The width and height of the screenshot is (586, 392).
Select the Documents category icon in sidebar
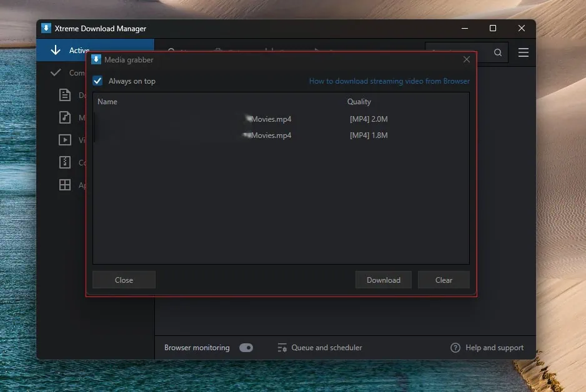64,96
